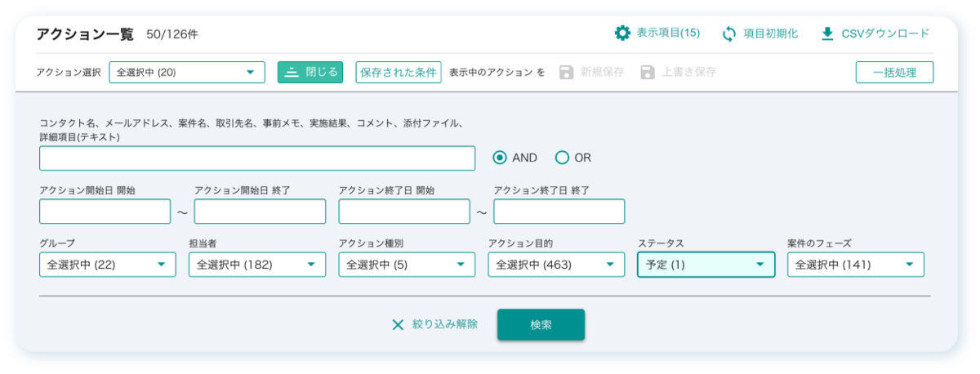Select the OR radio button
The height and width of the screenshot is (374, 980).
[x=562, y=158]
